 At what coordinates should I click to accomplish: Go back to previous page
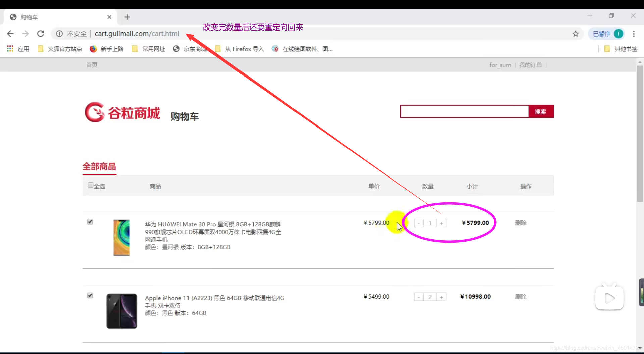[10, 34]
